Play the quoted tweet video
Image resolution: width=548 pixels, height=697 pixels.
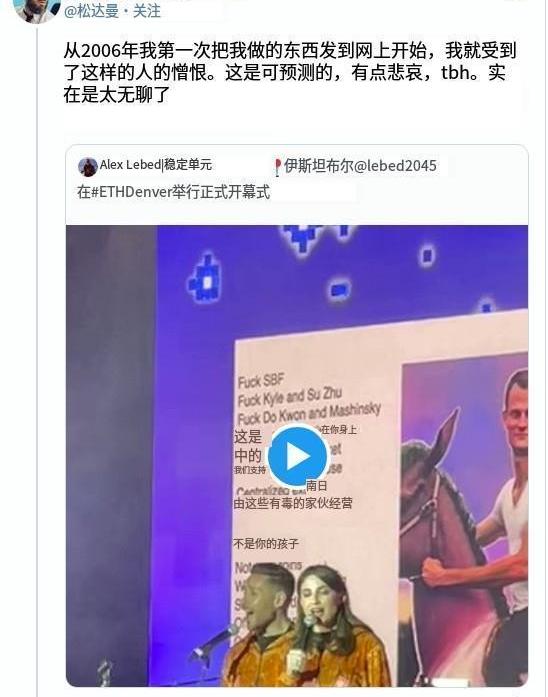pos(297,456)
